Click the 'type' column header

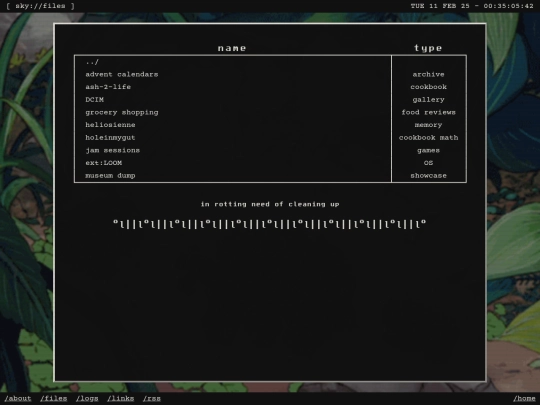(x=428, y=48)
